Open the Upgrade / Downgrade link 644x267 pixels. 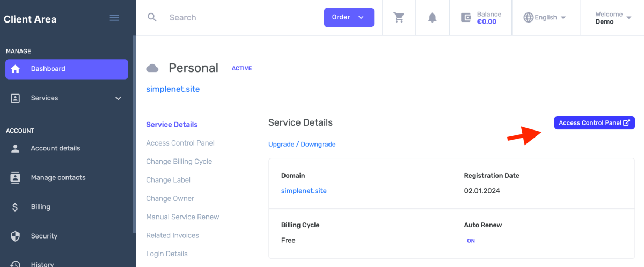(x=302, y=145)
